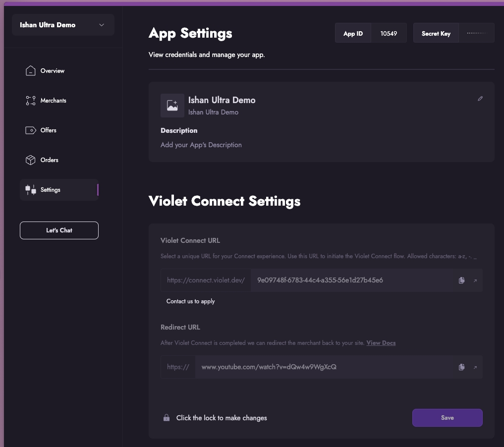504x447 pixels.
Task: Click the Settings sliders icon
Action: pyautogui.click(x=31, y=190)
